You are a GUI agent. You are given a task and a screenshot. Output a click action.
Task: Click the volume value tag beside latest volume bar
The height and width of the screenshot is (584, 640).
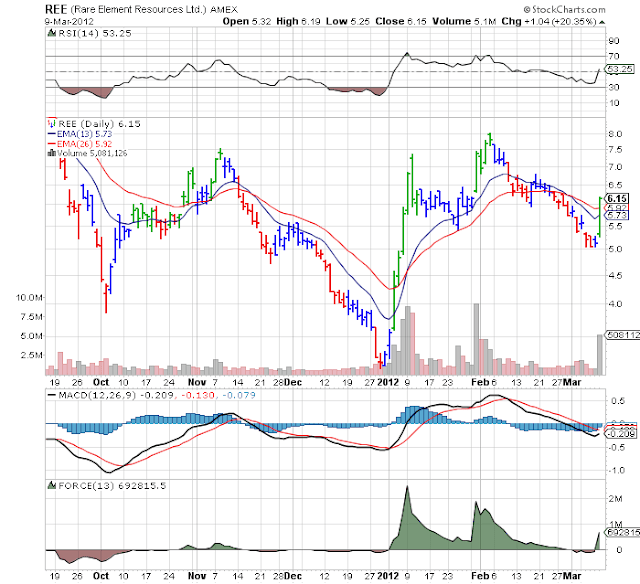[x=622, y=335]
